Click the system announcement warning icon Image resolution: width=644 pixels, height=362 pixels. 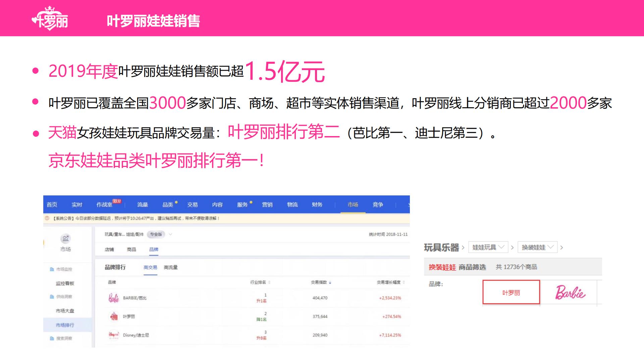click(47, 218)
